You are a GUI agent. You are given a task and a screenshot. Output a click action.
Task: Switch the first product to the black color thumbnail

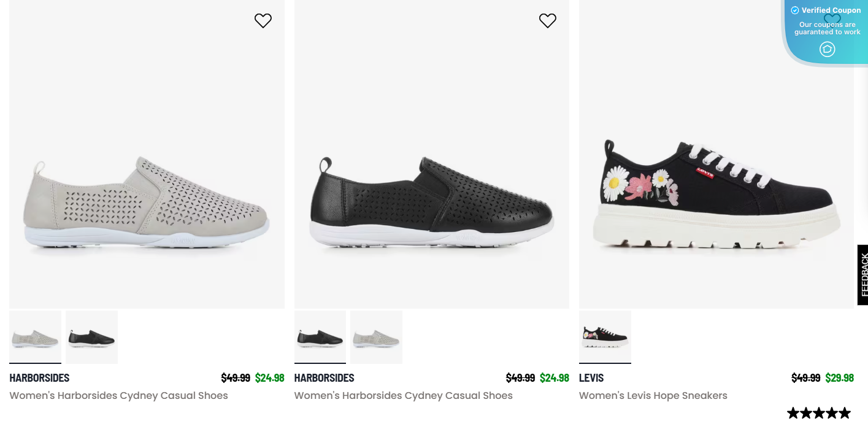[x=92, y=337]
